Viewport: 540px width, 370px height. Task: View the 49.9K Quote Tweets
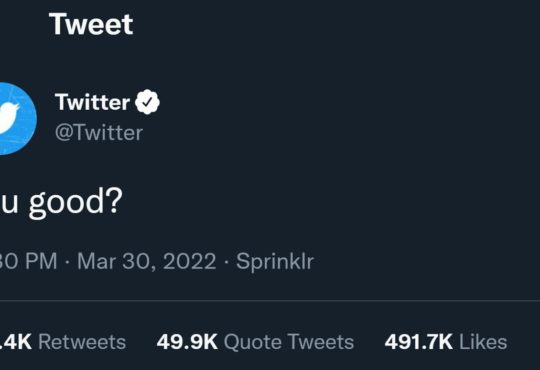[255, 342]
